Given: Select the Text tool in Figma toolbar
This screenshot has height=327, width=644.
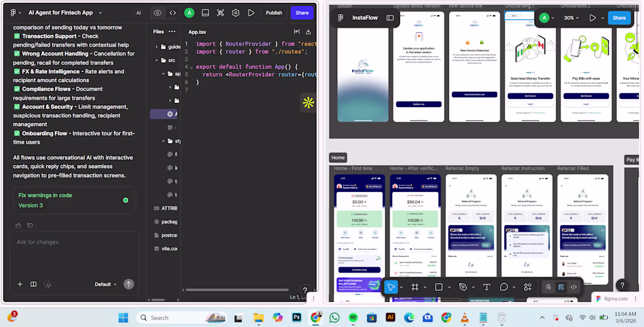Looking at the screenshot, I should (x=487, y=287).
